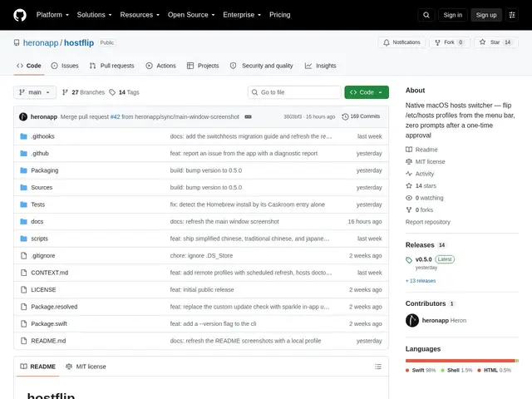
Task: Expand the Platform menu
Action: [52, 15]
